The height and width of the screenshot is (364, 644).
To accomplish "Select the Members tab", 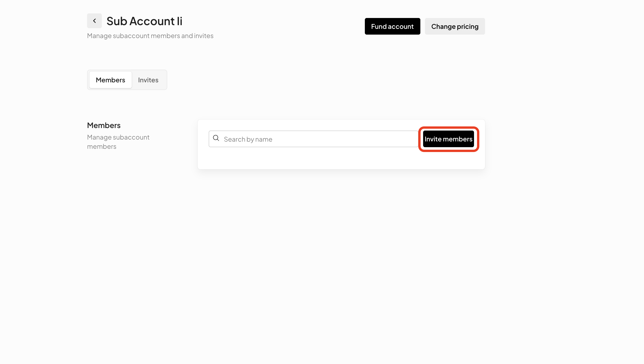I will (x=110, y=80).
